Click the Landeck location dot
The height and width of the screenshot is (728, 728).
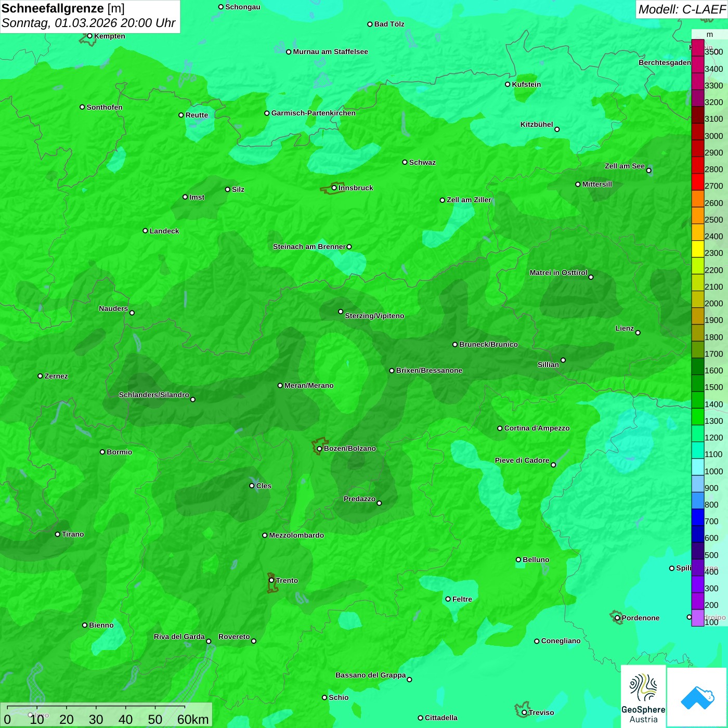tap(145, 231)
